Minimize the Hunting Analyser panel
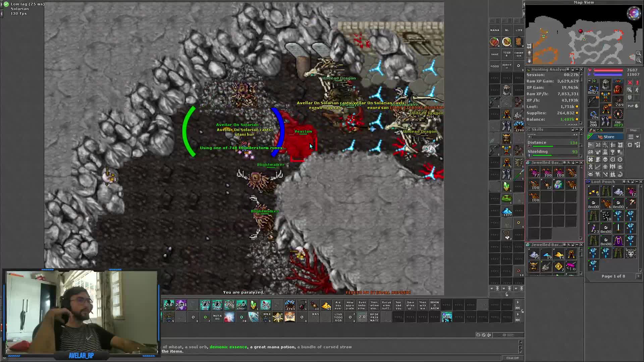This screenshot has width=644, height=362. pyautogui.click(x=577, y=69)
